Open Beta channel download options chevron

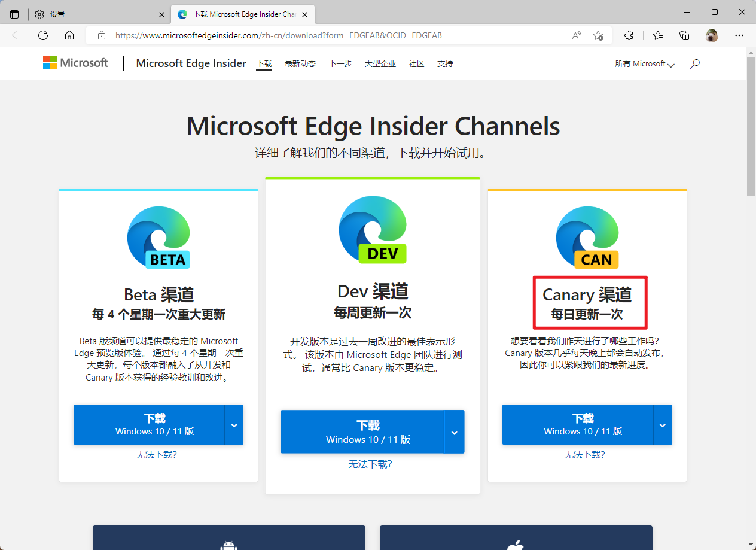234,424
